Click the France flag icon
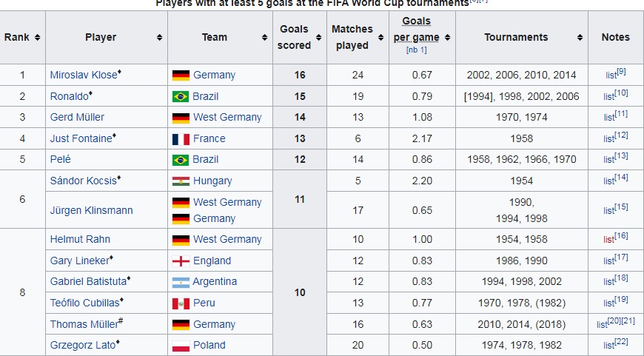This screenshot has width=644, height=356. coord(181,138)
